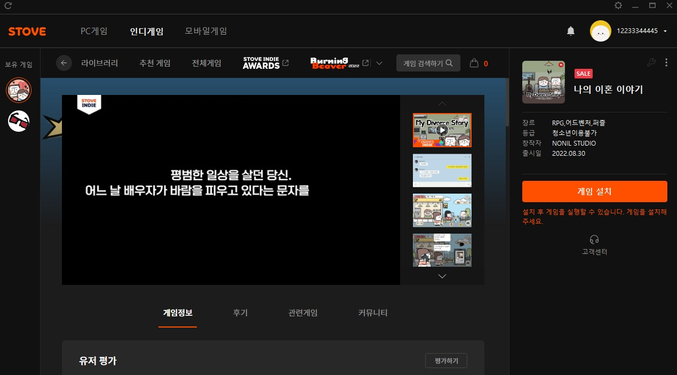Viewport: 677px width, 375px height.
Task: Switch to the 후기 tab
Action: [x=240, y=313]
